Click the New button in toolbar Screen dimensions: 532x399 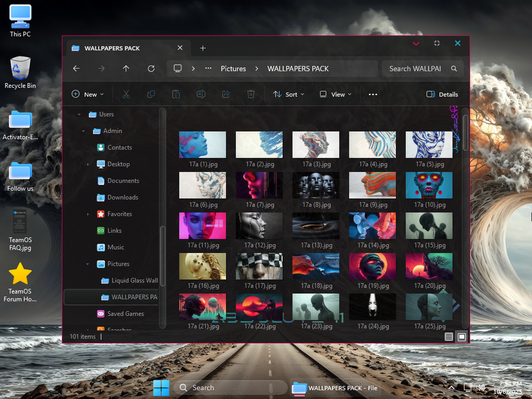click(87, 95)
